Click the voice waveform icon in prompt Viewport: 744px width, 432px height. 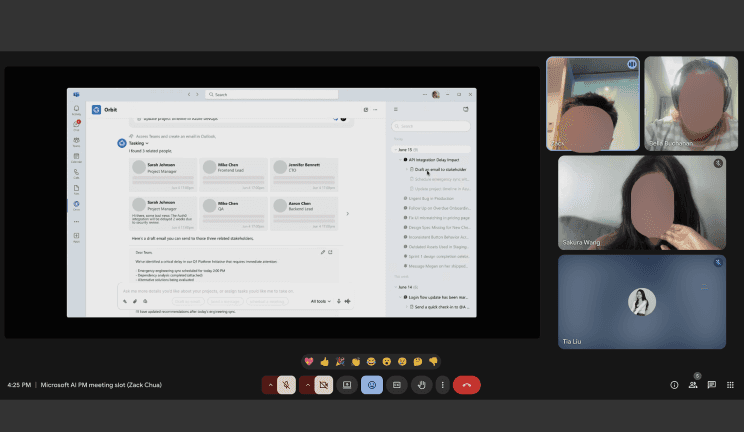(x=347, y=301)
